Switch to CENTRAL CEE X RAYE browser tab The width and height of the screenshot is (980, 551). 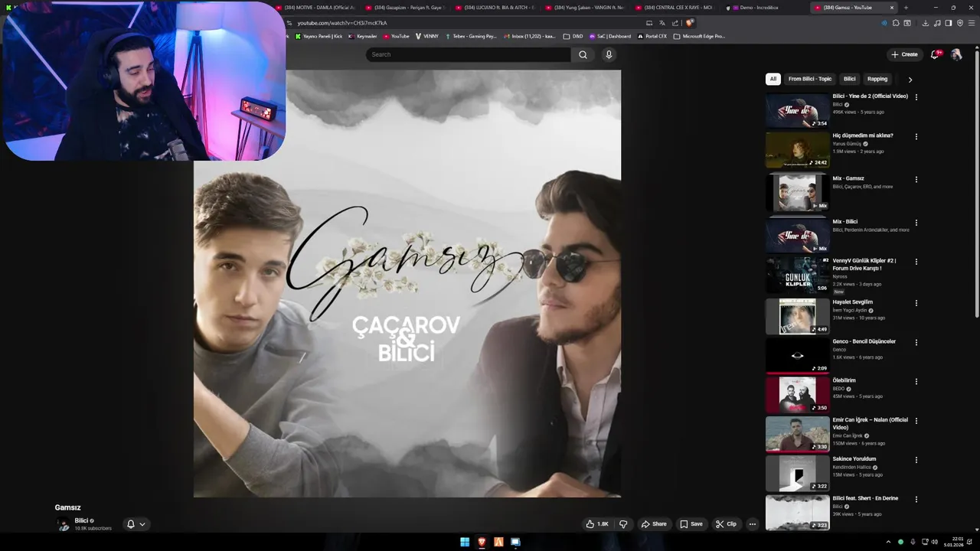[x=674, y=8]
